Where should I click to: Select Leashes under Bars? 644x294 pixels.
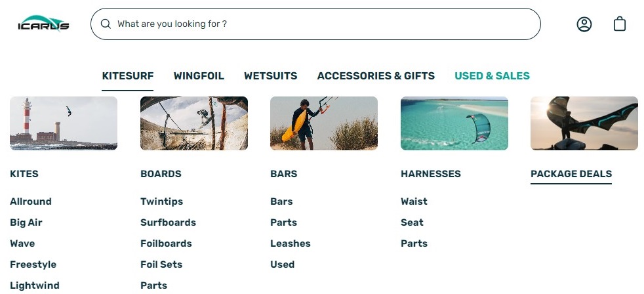(x=290, y=243)
